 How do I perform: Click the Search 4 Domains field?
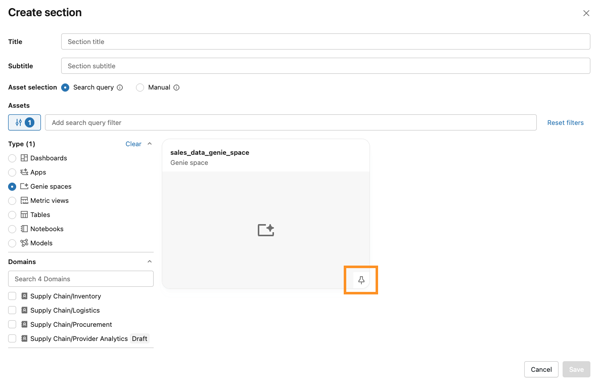pos(81,279)
